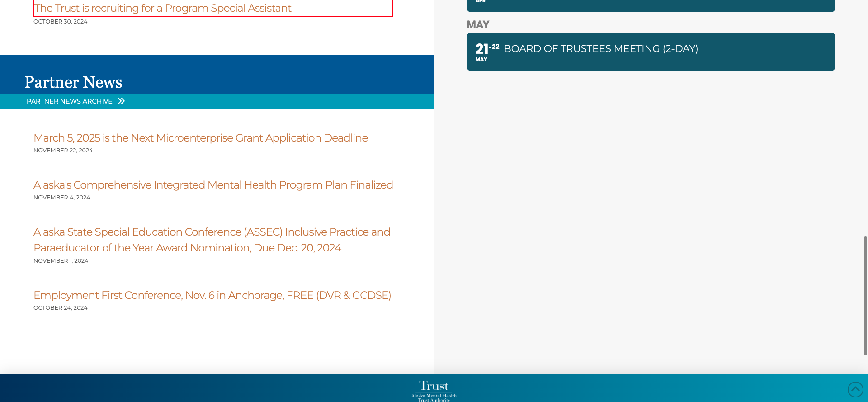868x402 pixels.
Task: Click the double chevron beside Partner News Archive
Action: pyautogui.click(x=121, y=101)
